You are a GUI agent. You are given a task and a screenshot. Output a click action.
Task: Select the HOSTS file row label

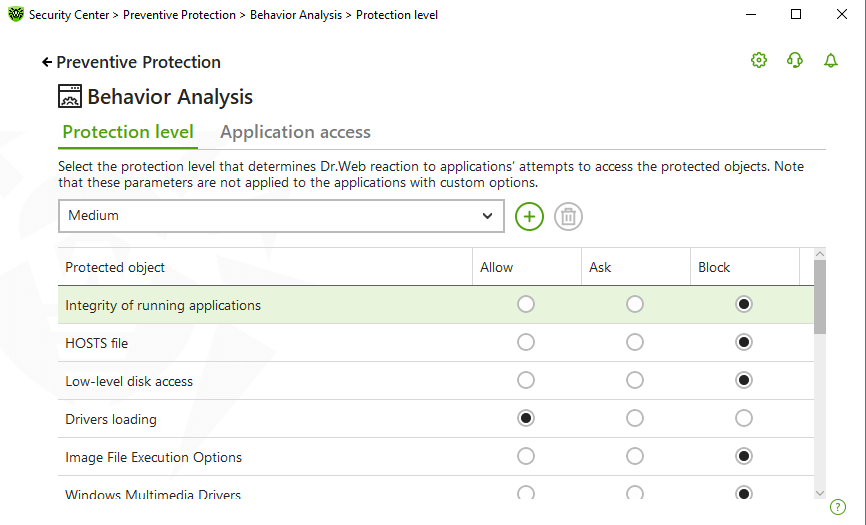[x=97, y=343]
